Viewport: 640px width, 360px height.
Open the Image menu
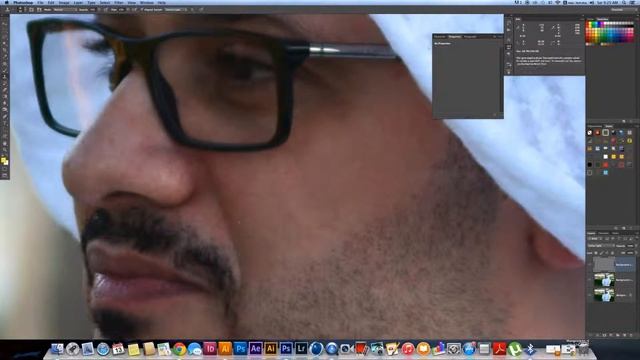tap(64, 2)
